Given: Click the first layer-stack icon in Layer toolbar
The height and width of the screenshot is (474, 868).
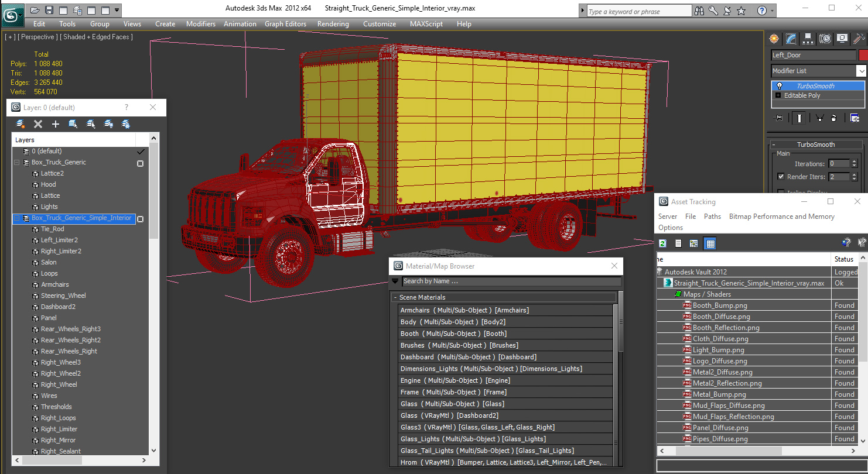Looking at the screenshot, I should pyautogui.click(x=20, y=124).
